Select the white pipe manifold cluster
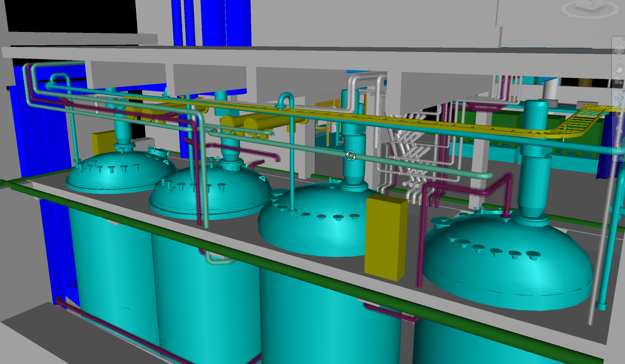 (x=406, y=148)
